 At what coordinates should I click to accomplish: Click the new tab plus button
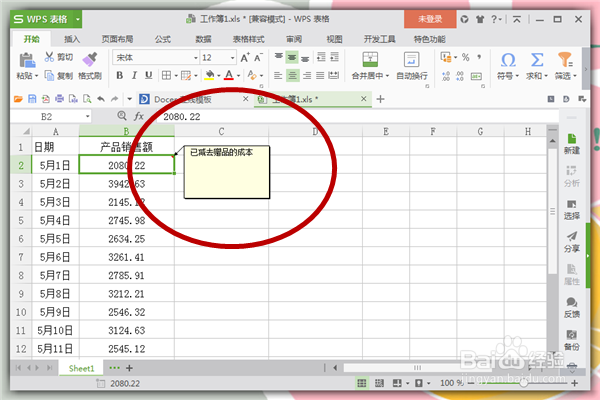[380, 99]
